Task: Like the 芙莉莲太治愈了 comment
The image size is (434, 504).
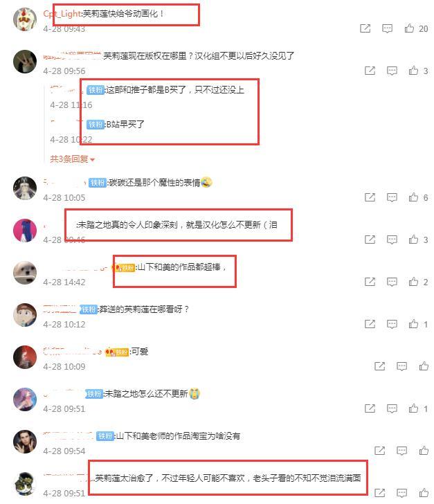Action: pos(424,493)
